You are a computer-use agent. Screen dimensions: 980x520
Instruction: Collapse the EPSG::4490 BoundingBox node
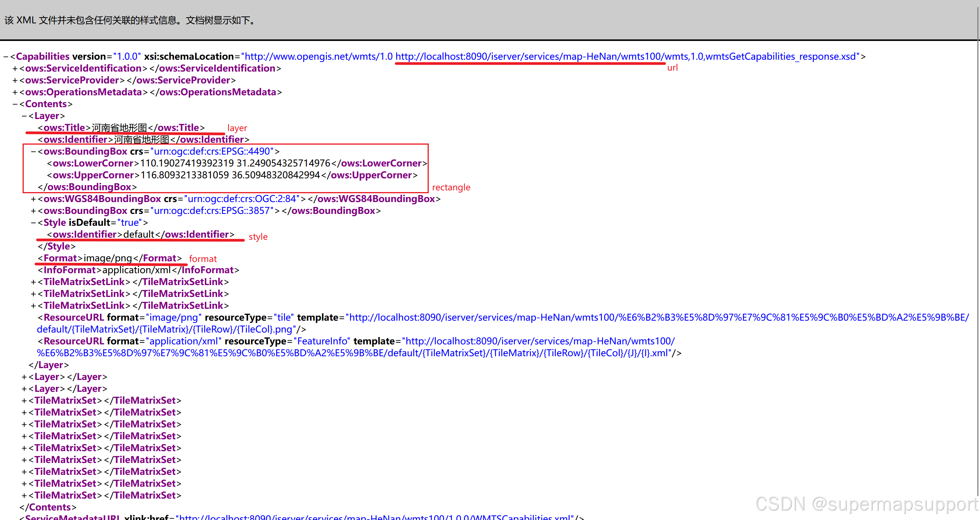click(33, 152)
